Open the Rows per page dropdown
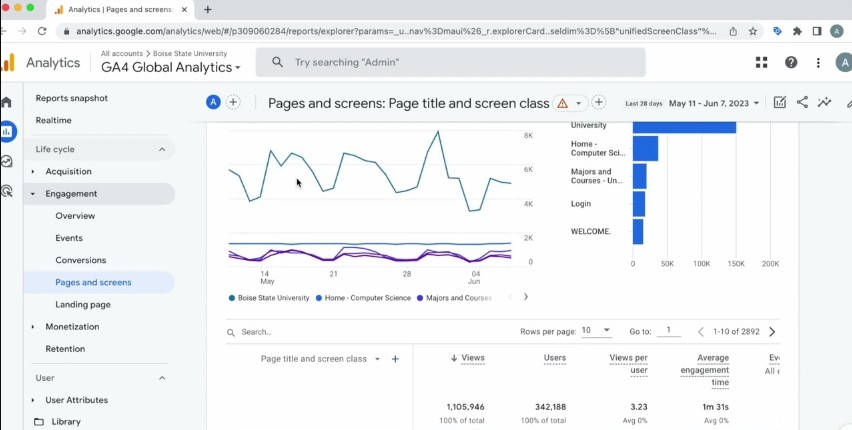 point(596,331)
